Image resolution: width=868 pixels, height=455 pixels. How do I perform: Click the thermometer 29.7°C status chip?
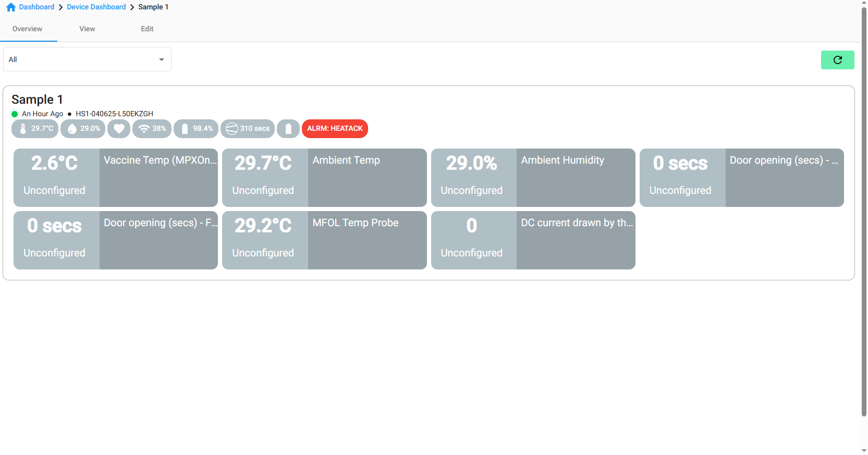[x=35, y=129]
